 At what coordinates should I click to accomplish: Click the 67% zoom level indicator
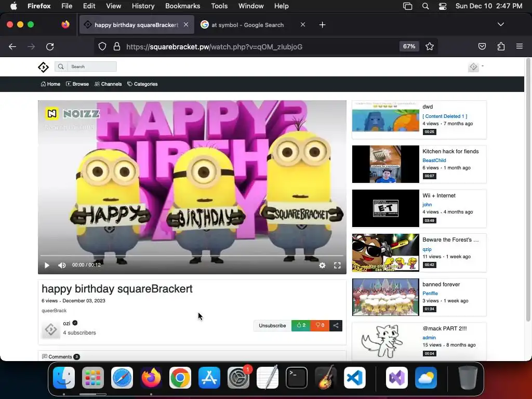tap(409, 46)
